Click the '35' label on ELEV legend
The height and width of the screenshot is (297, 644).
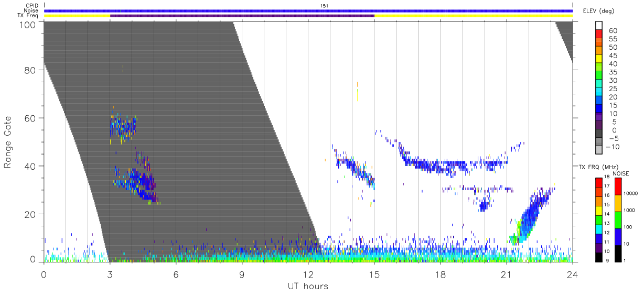tap(612, 72)
